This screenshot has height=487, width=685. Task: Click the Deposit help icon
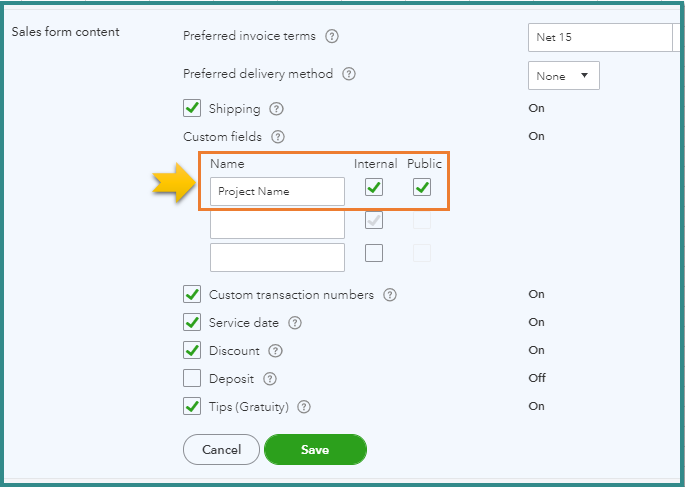tap(269, 379)
